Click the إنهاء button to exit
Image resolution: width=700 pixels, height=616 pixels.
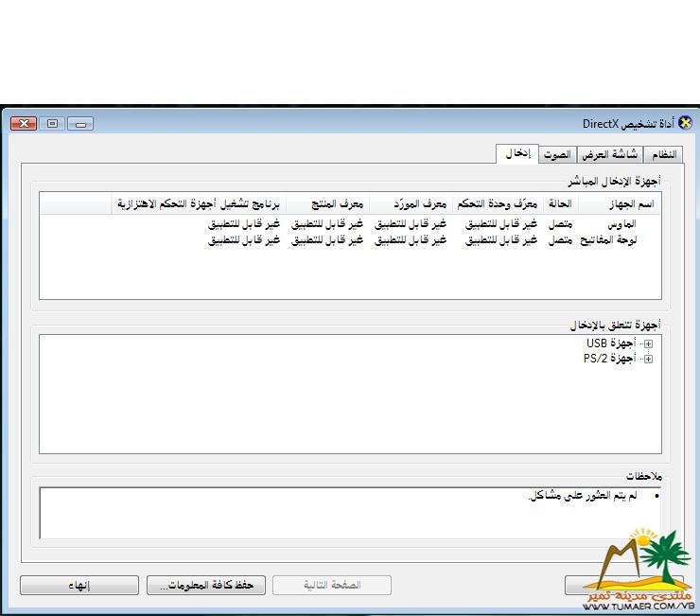tap(79, 586)
